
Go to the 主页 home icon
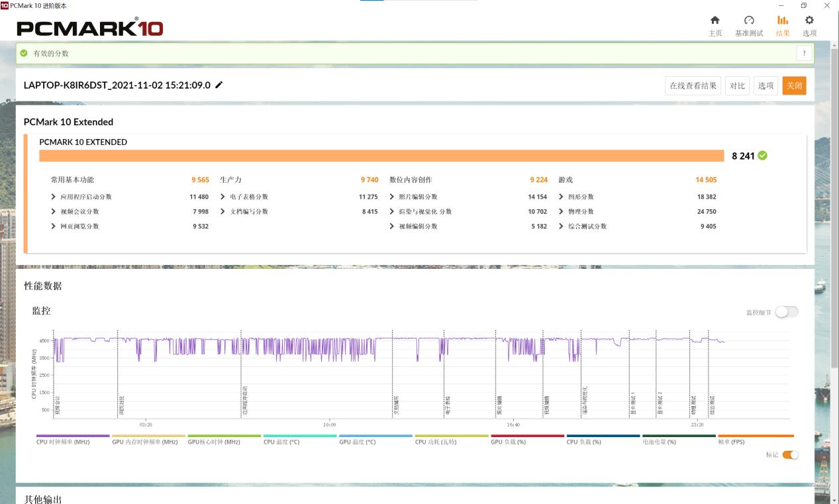(x=715, y=21)
